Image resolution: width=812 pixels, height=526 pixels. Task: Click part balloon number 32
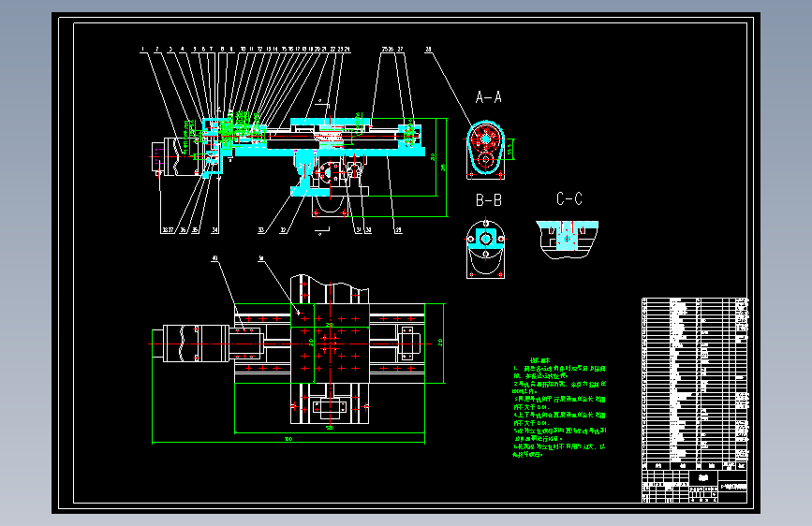[283, 230]
